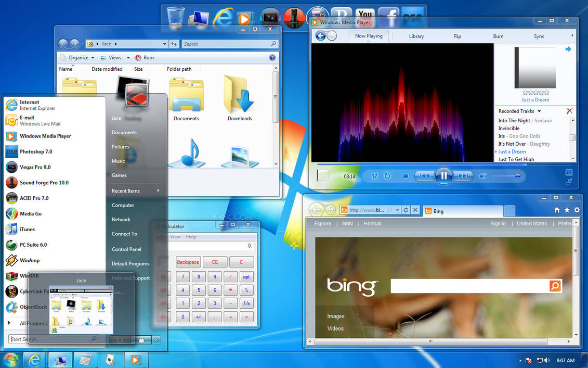Viewport: 588px width, 368px height.
Task: Click inside the Bing search box
Action: pyautogui.click(x=468, y=286)
